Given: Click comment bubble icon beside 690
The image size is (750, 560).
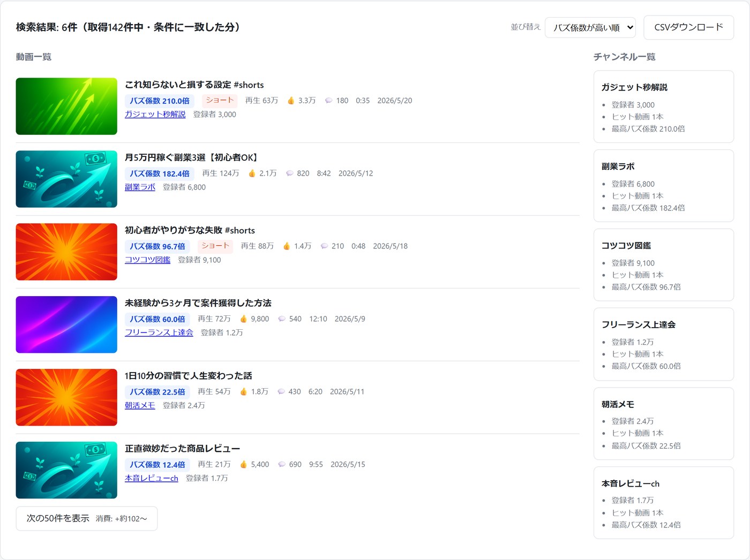Looking at the screenshot, I should click(281, 464).
